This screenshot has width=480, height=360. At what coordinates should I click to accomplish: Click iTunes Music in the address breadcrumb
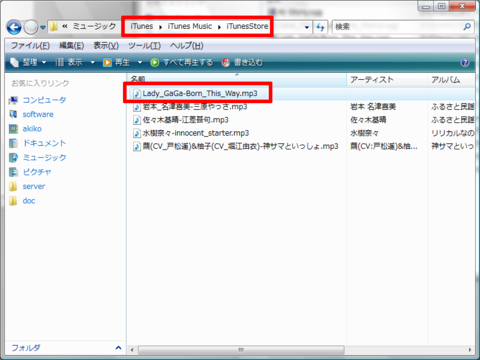(190, 26)
